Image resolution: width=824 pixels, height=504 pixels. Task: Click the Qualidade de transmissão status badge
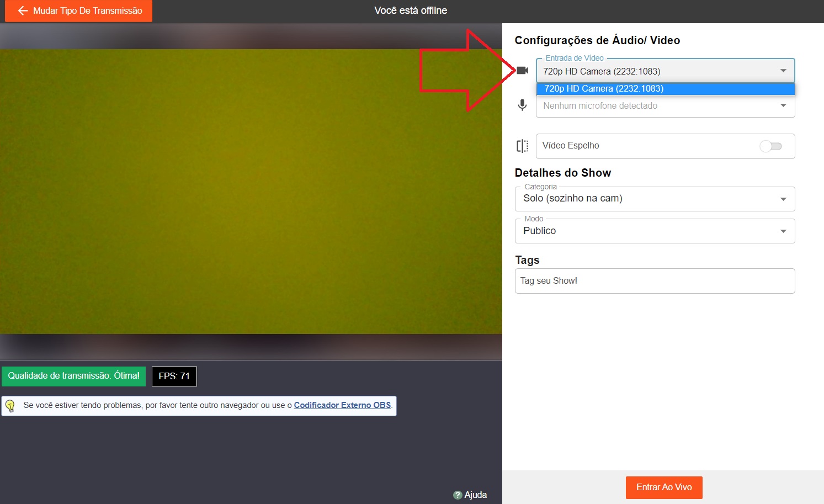point(73,376)
